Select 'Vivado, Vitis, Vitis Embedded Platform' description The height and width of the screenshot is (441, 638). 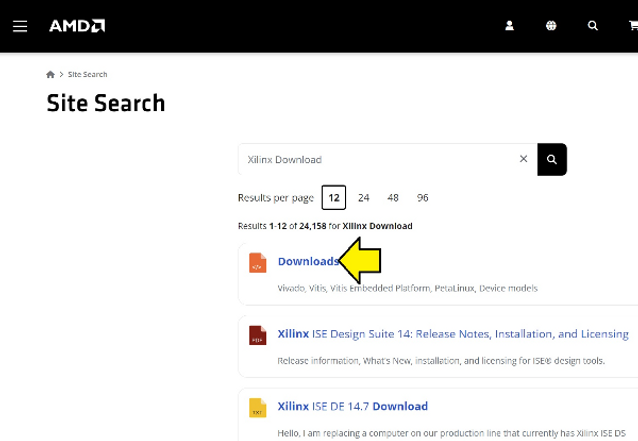click(407, 288)
